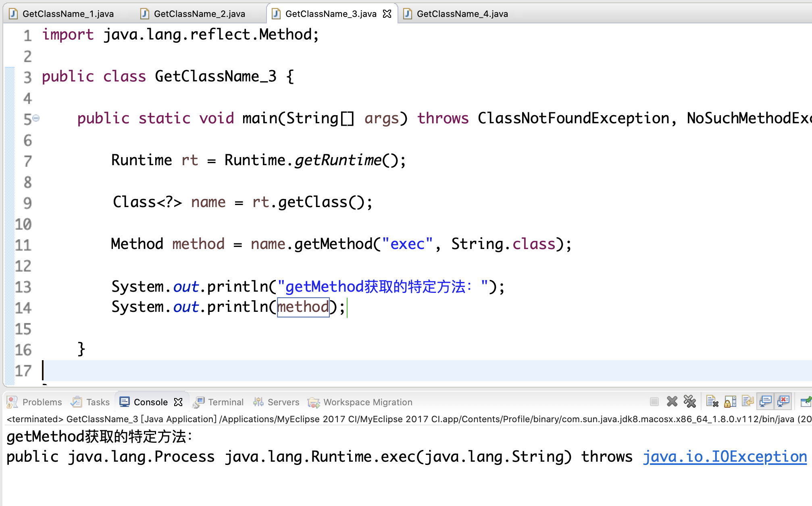Click the highlighted method variable on line 14
Image resolution: width=812 pixels, height=506 pixels.
pyautogui.click(x=303, y=307)
